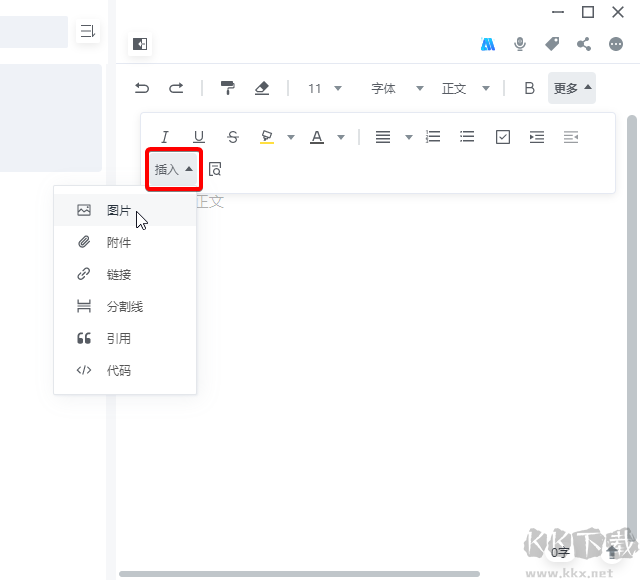Select the format painter tool

[228, 88]
